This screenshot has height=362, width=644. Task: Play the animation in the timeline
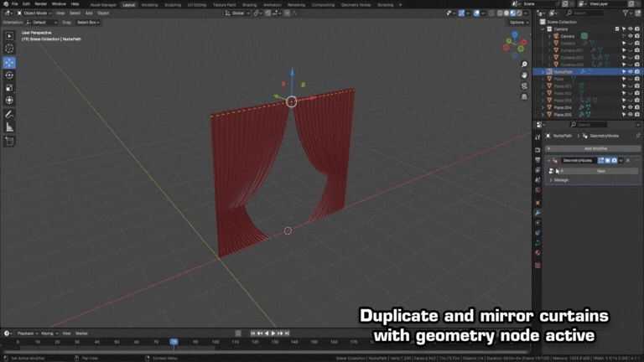[x=273, y=334]
